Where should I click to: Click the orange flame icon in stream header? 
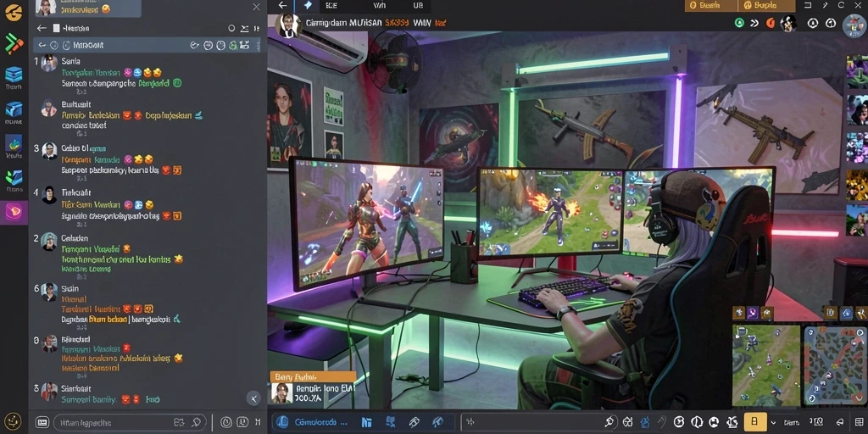coord(771,23)
